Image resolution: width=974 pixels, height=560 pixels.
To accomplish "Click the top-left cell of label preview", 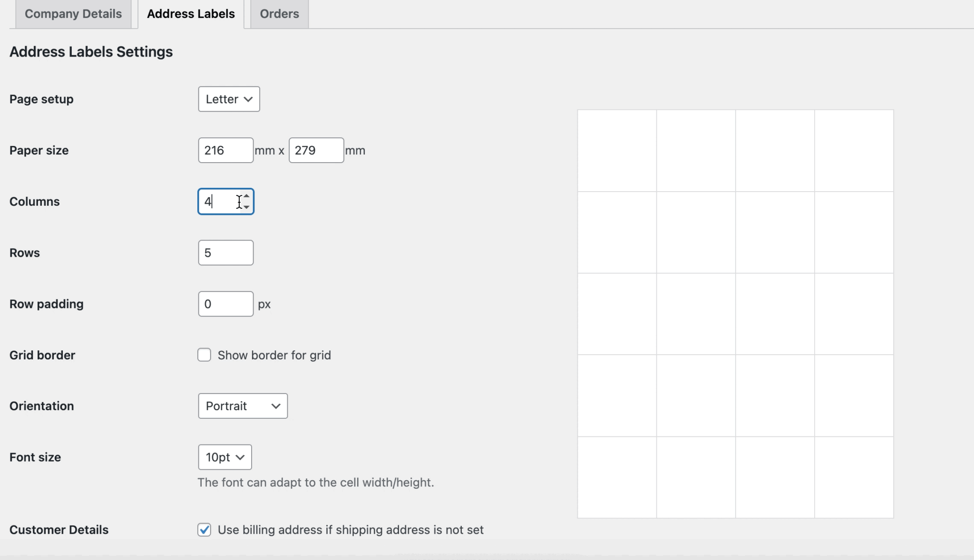I will pyautogui.click(x=617, y=150).
